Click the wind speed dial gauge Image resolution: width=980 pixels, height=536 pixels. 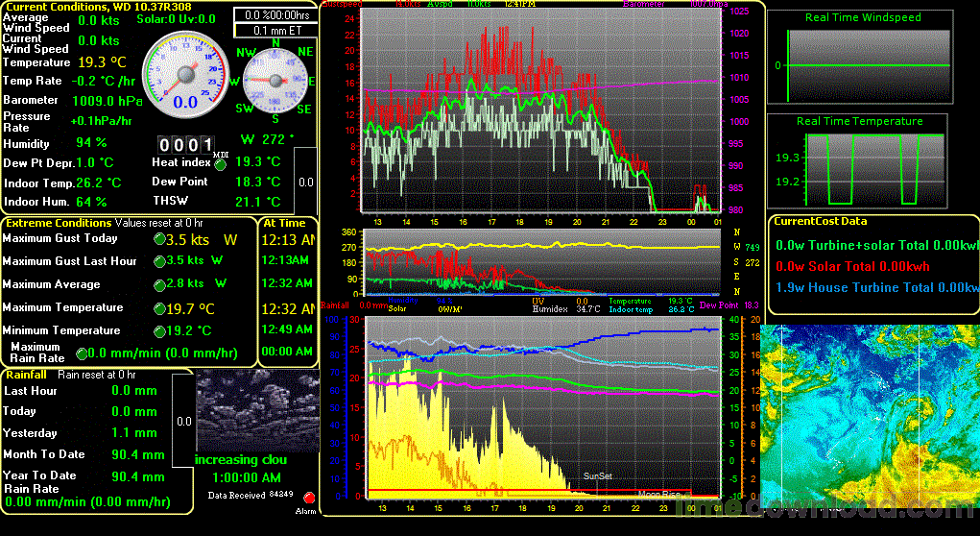(186, 75)
